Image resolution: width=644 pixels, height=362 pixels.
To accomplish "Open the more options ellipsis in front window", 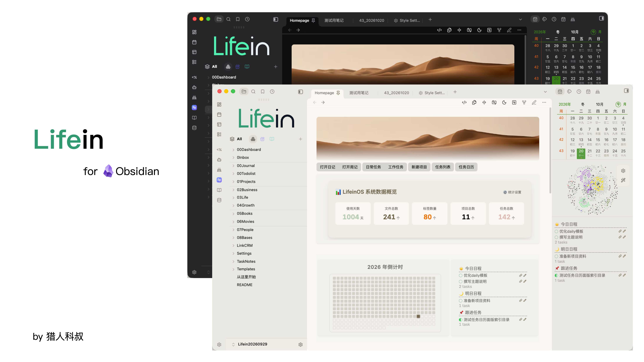I will 544,102.
